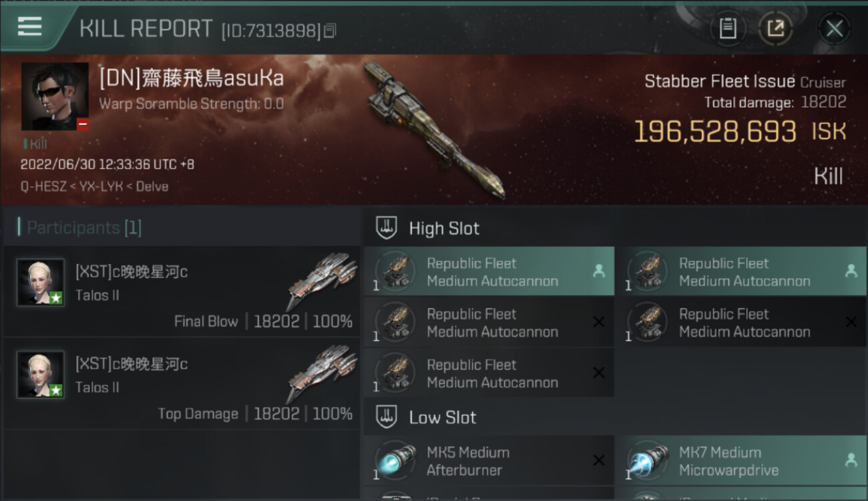Image resolution: width=868 pixels, height=501 pixels.
Task: Select the Participants [1] tab header
Action: [80, 228]
